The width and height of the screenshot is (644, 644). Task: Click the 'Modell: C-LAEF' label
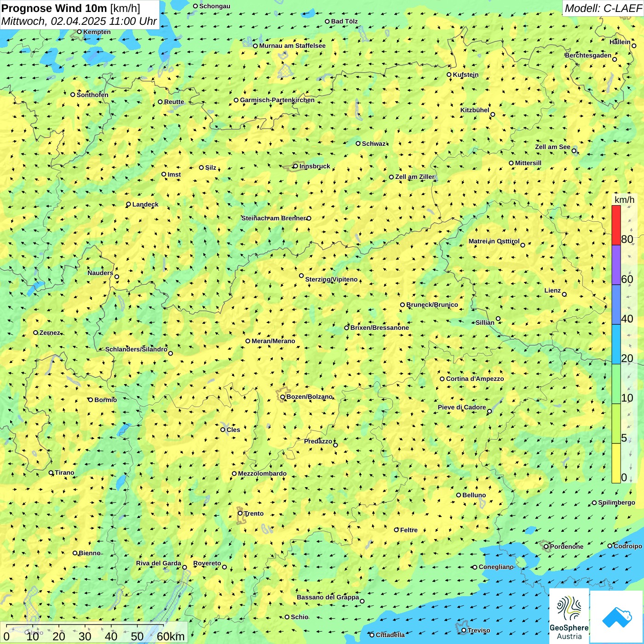[603, 8]
